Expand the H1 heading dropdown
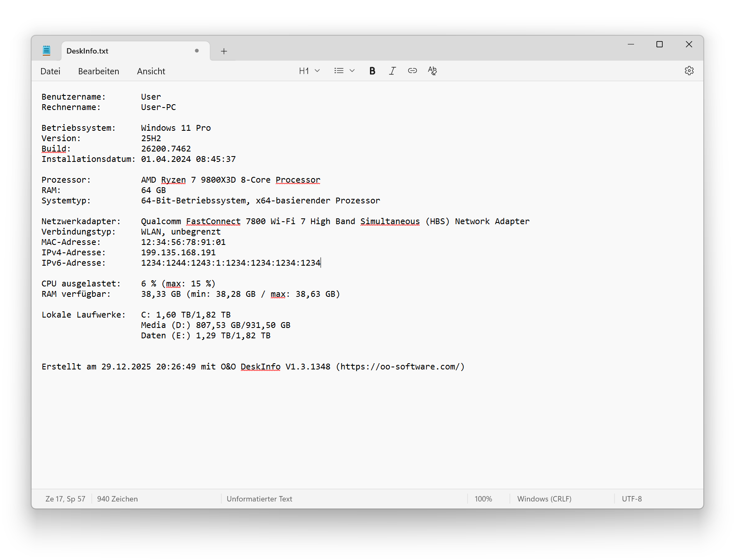Viewport: 737px width, 560px height. pos(309,71)
